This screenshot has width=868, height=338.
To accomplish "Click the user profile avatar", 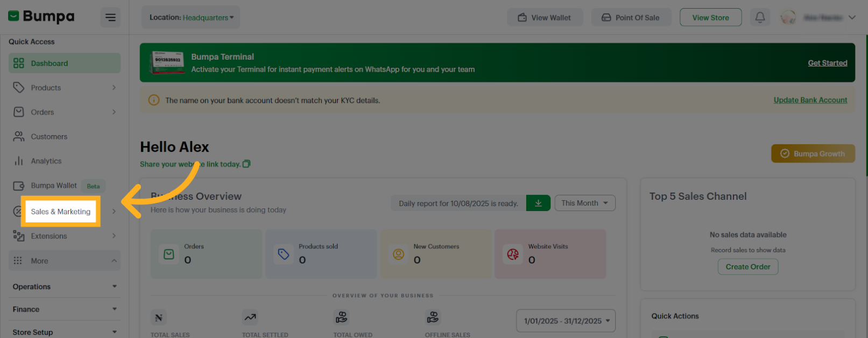I will 788,17.
